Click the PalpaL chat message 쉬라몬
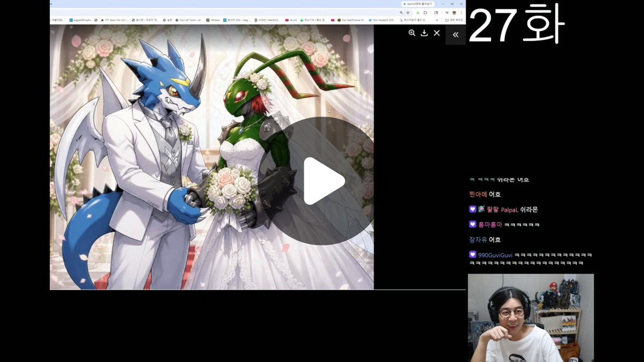644x362 pixels. pyautogui.click(x=529, y=210)
